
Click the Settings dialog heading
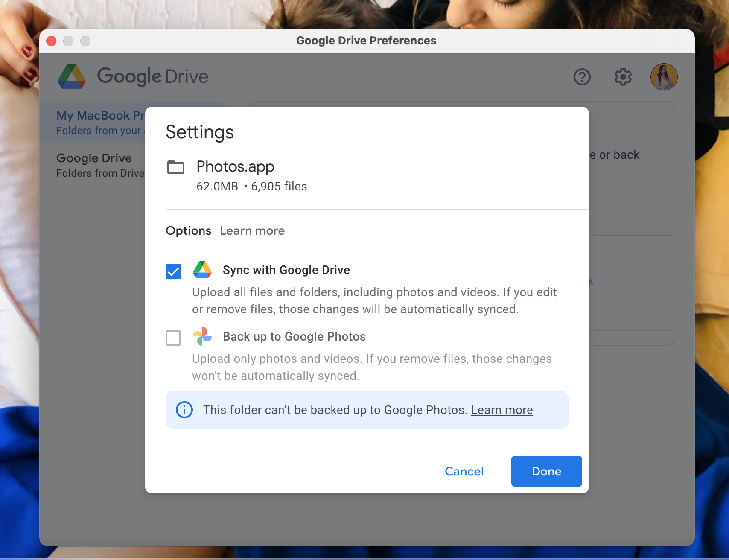point(200,132)
